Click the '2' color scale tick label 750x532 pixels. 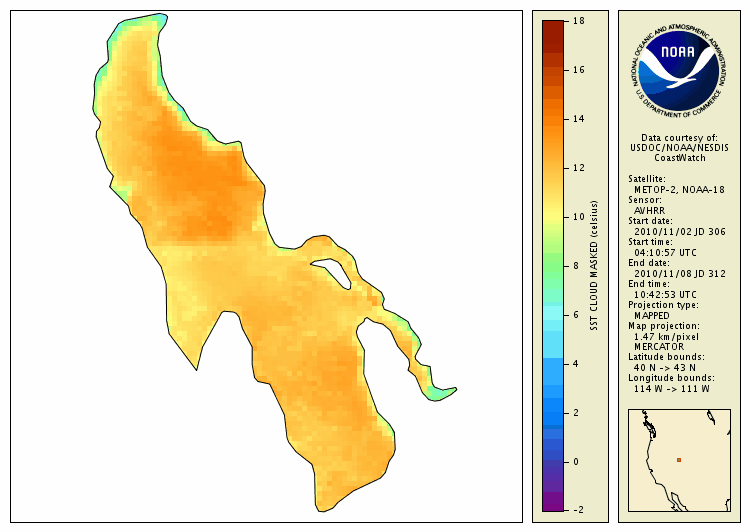pos(576,413)
